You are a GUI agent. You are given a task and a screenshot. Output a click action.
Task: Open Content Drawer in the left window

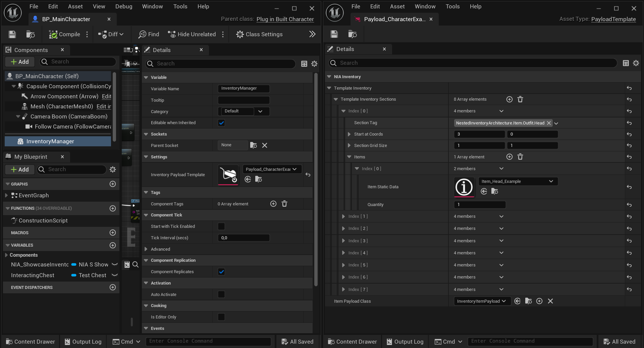click(31, 342)
